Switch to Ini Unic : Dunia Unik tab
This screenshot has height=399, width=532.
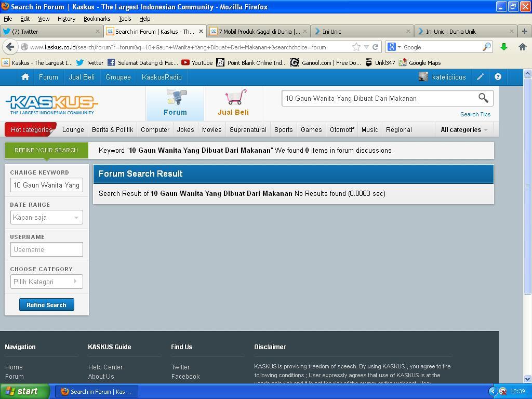tap(465, 31)
